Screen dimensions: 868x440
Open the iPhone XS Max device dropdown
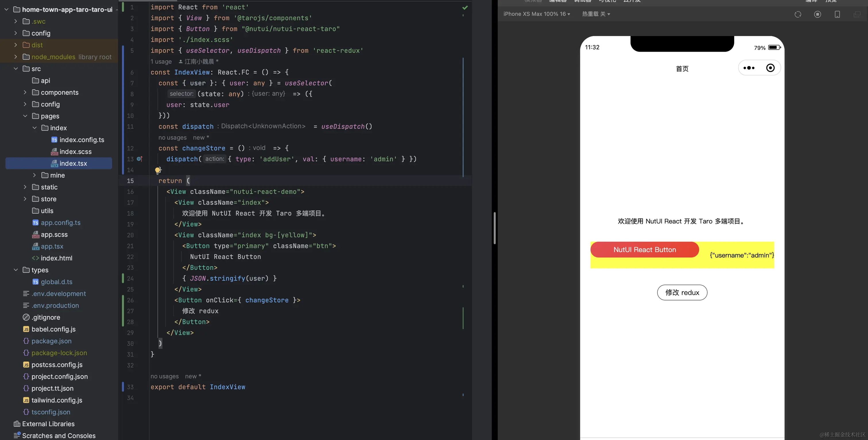pos(536,14)
